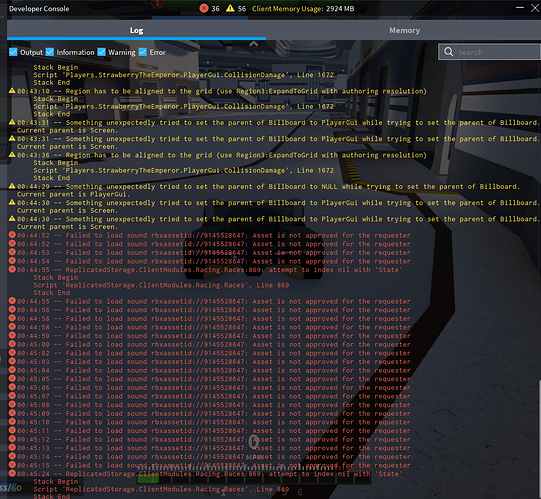Switch to the Log tab
The image size is (541, 499).
click(136, 30)
